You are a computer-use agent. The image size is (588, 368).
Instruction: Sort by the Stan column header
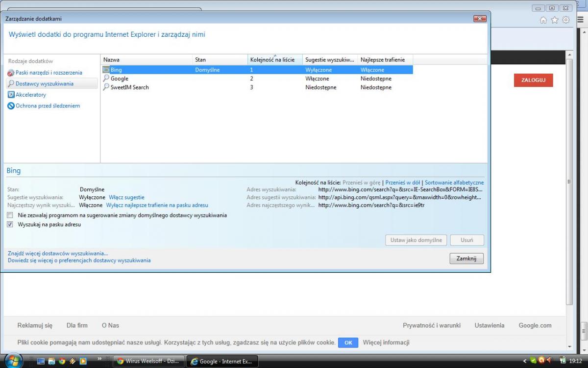[220, 60]
